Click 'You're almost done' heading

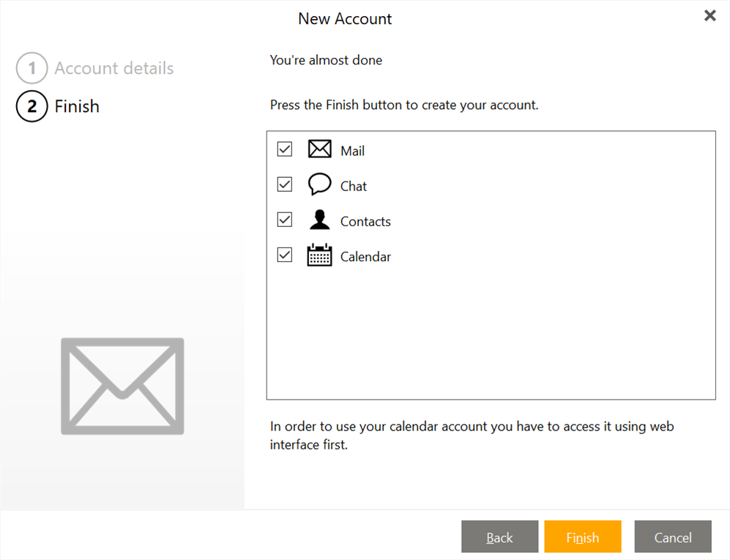(326, 60)
